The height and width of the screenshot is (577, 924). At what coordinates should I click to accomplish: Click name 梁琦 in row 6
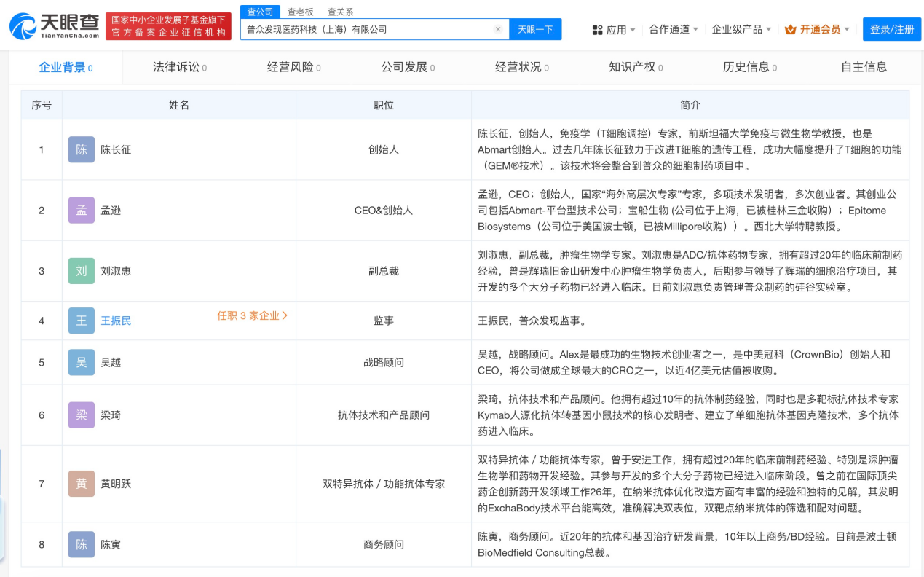(111, 415)
